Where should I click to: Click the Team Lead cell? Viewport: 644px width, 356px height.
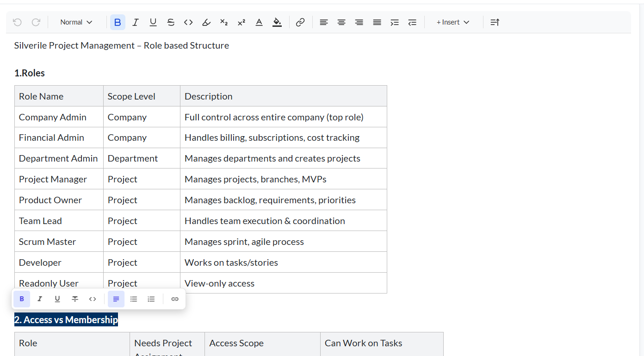[x=59, y=221]
